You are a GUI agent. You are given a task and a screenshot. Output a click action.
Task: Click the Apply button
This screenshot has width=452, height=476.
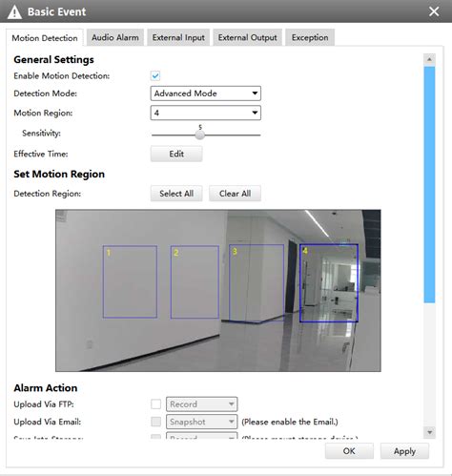(404, 451)
